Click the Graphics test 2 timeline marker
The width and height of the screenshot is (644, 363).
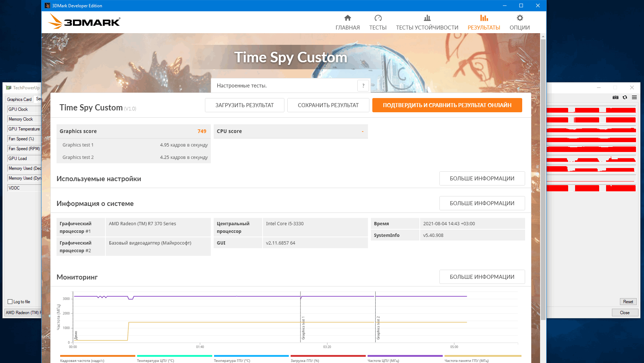point(378,328)
